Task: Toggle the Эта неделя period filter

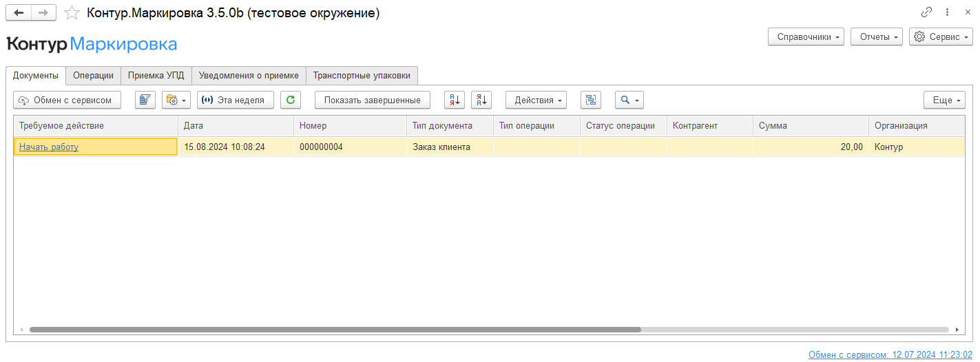Action: coord(236,100)
